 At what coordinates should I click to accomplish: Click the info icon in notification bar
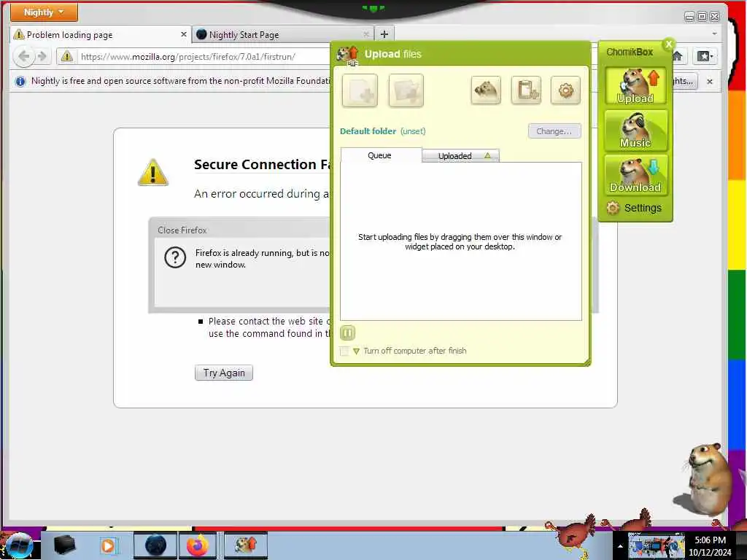click(x=20, y=82)
